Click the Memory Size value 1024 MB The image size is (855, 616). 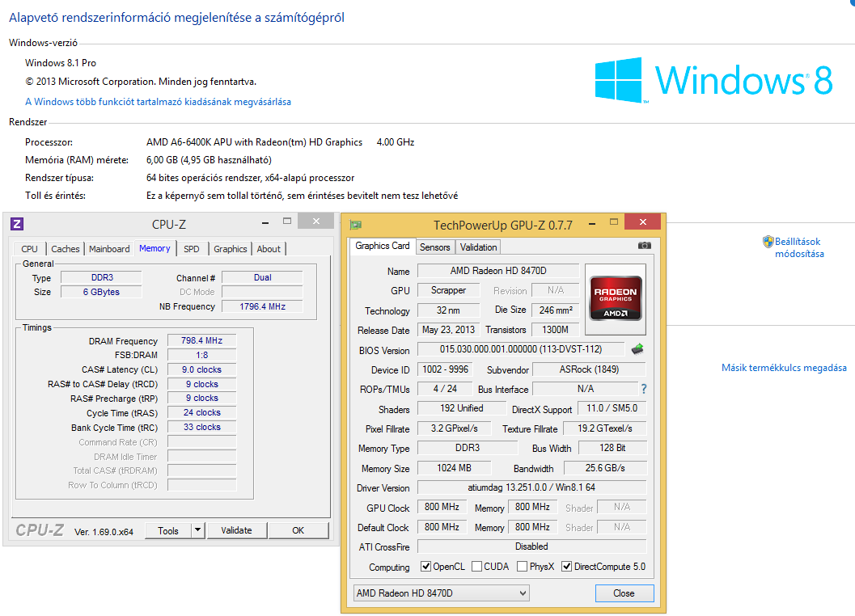click(455, 468)
